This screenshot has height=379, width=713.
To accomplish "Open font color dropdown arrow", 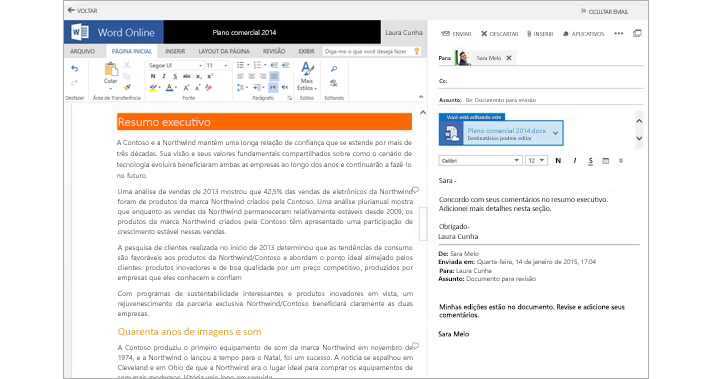I will click(176, 88).
